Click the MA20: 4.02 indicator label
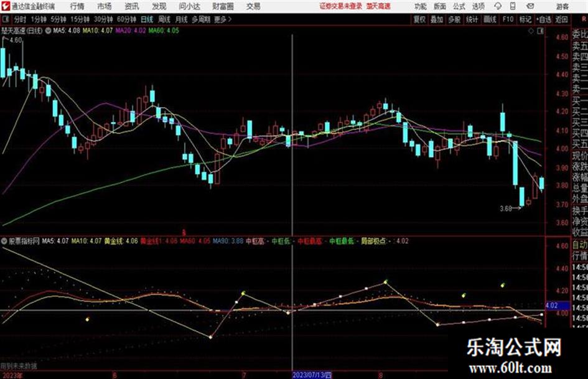 pos(131,30)
